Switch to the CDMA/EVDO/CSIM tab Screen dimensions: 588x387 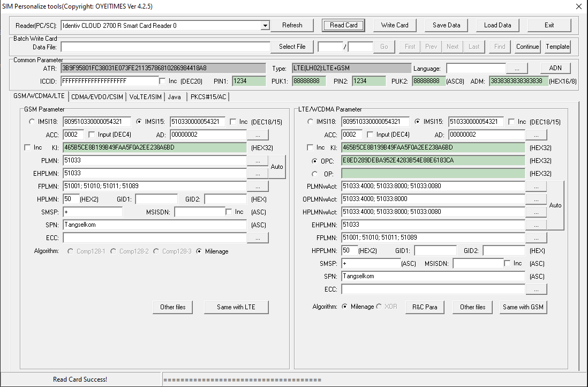tap(97, 96)
